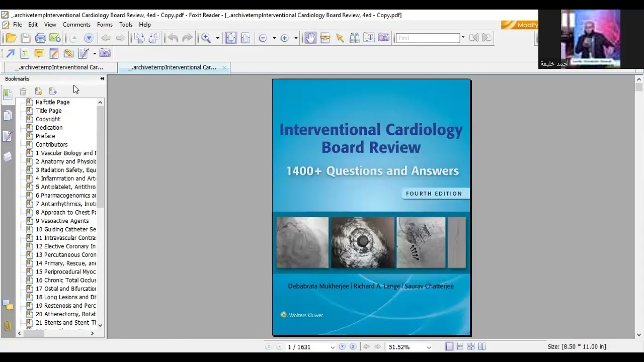Enable continuous page layout in status bar
Image resolution: width=644 pixels, height=362 pixels.
(460, 346)
